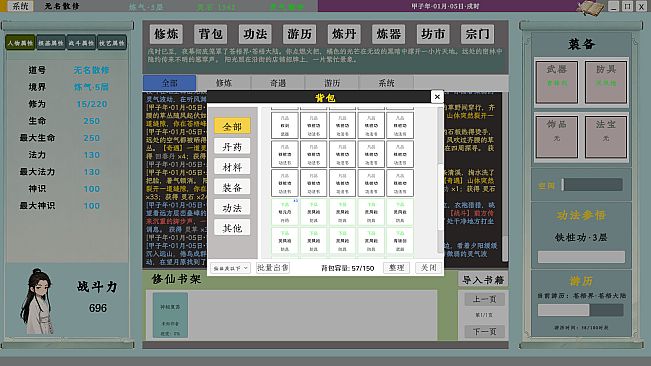The height and width of the screenshot is (366, 651).
Task: Click the 铁桩功·3层 text
Action: (581, 237)
